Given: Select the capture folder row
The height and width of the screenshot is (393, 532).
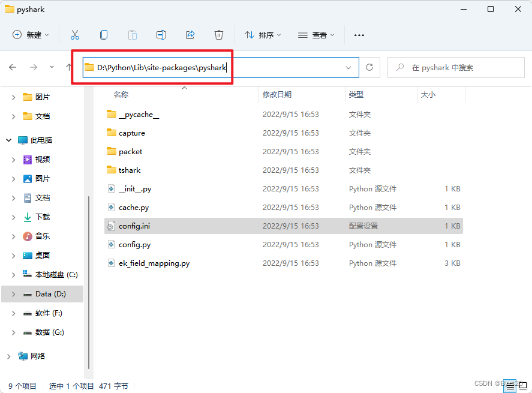Looking at the screenshot, I should 283,133.
